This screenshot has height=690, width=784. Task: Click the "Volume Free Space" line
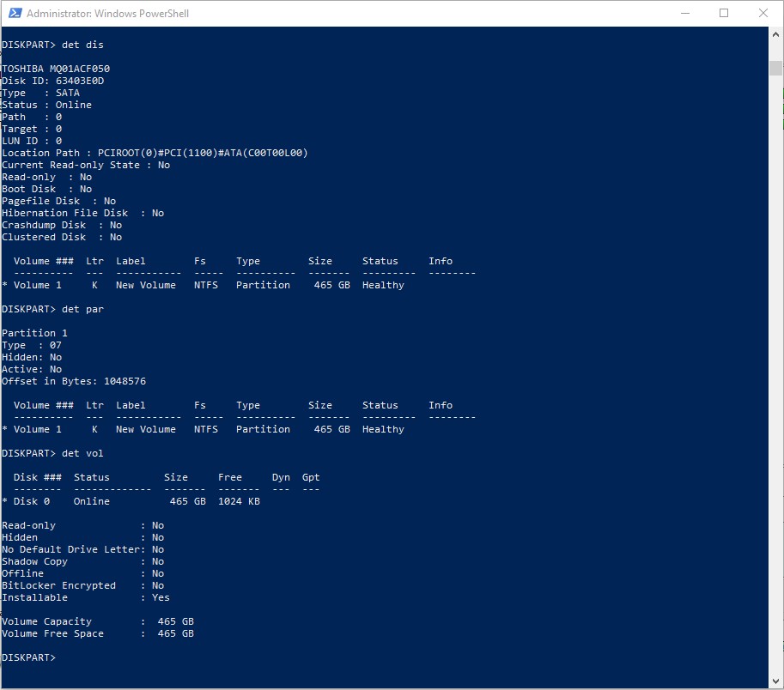[x=98, y=633]
